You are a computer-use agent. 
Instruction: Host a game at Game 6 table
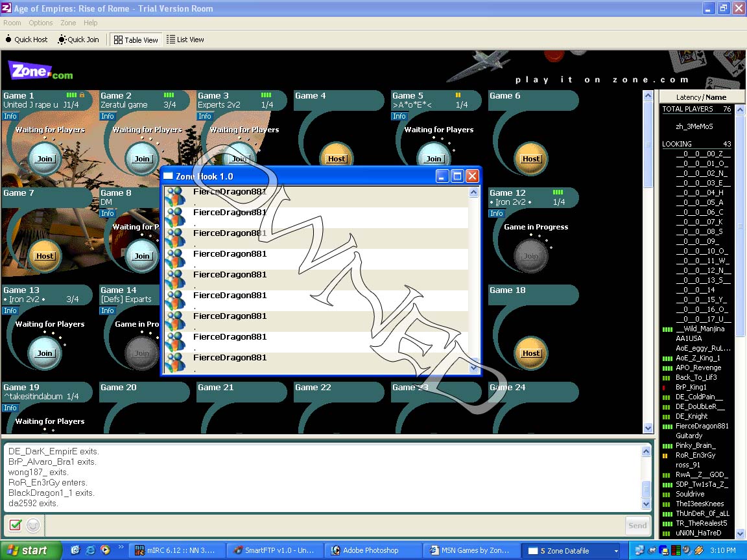(530, 159)
